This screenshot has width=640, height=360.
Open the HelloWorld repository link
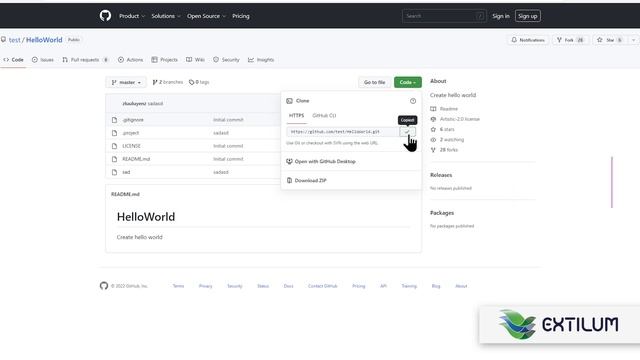44,40
